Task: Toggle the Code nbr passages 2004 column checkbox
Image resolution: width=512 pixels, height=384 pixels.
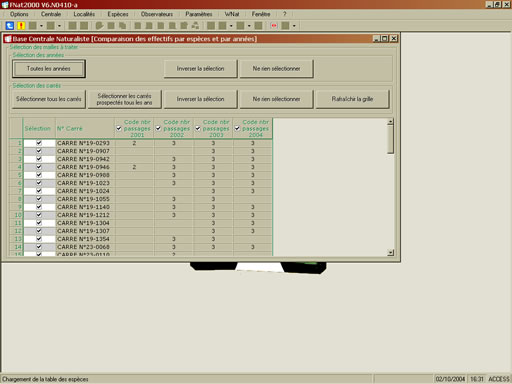Action: tap(237, 128)
